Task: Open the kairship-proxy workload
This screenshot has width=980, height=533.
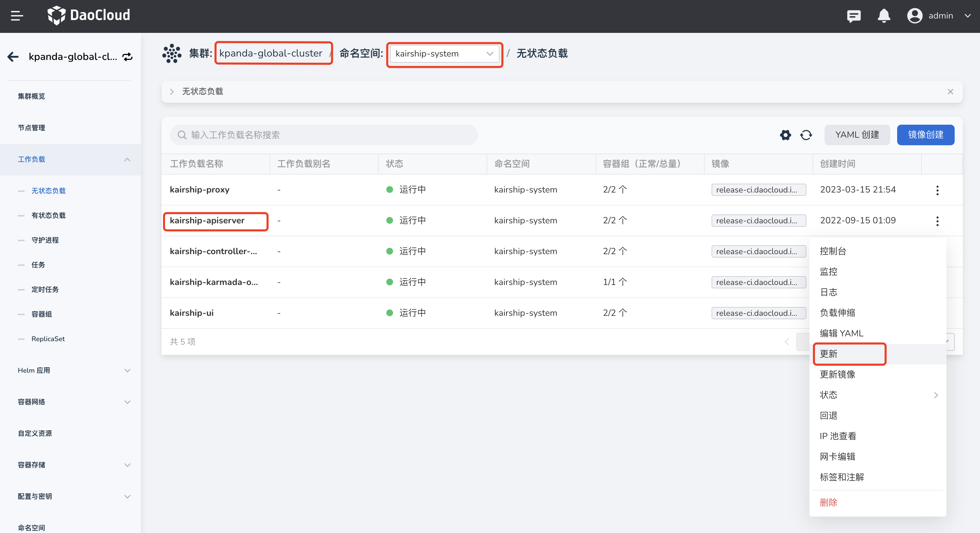Action: tap(199, 189)
